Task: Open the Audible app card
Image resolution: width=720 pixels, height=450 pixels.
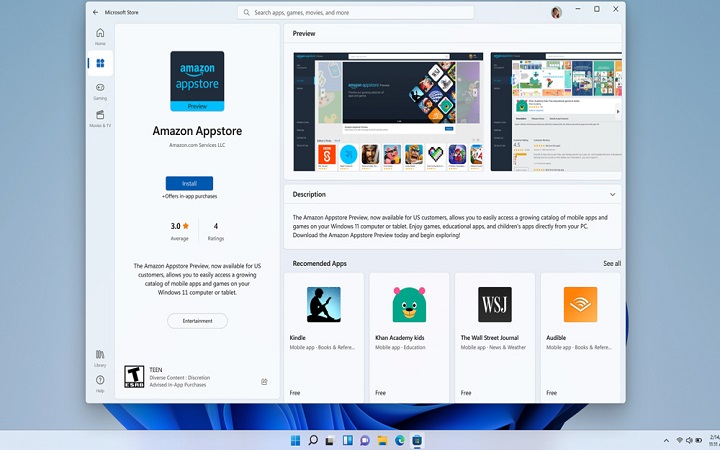Action: 580,336
